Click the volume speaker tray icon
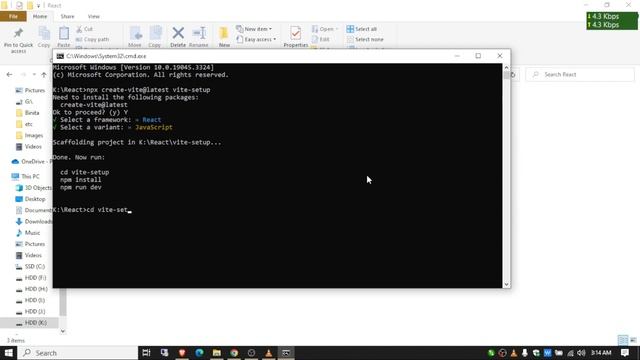 [581, 353]
